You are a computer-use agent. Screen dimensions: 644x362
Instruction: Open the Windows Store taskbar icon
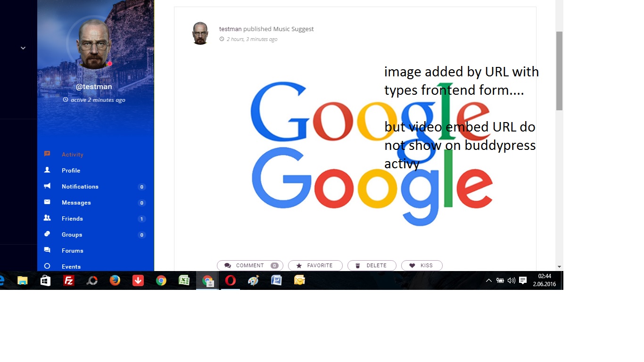(x=46, y=280)
